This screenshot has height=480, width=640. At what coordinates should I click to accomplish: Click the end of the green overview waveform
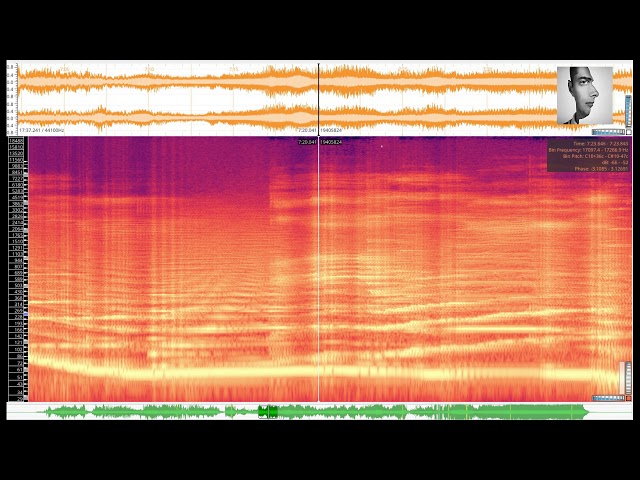tap(586, 411)
